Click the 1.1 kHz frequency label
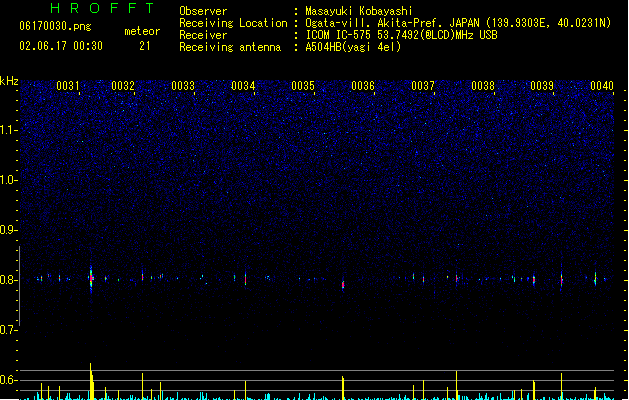The image size is (629, 400). click(9, 130)
